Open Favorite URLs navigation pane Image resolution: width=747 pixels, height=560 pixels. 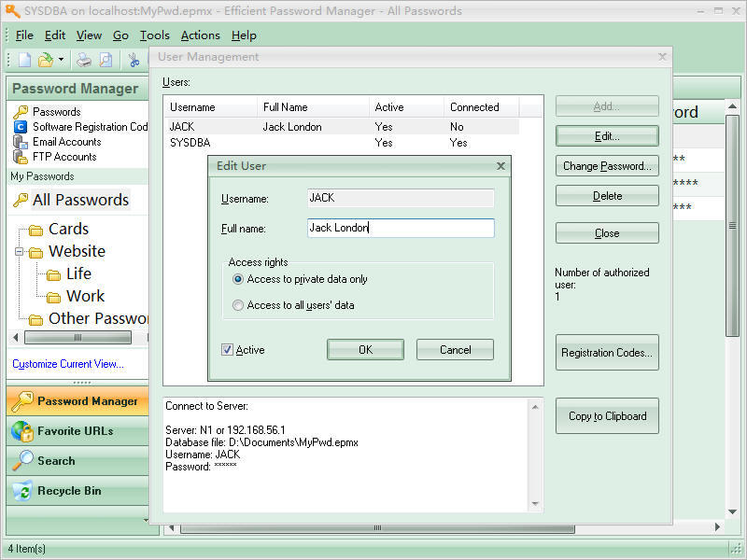pos(78,431)
